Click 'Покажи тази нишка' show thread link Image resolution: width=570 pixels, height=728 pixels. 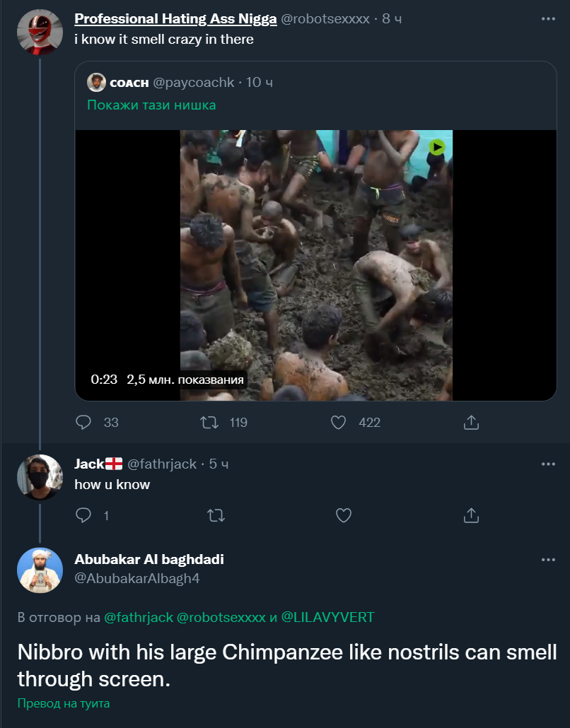(x=151, y=105)
